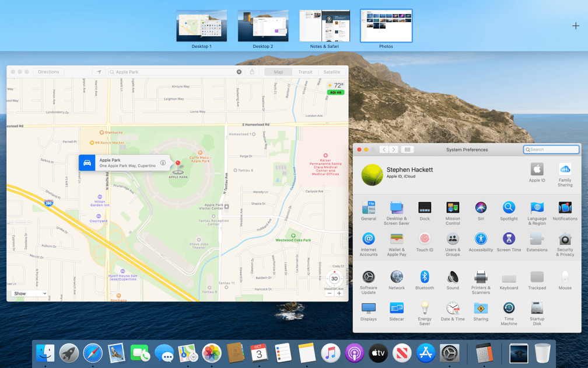The width and height of the screenshot is (588, 368).
Task: Click current location arrow in Maps
Action: click(99, 72)
